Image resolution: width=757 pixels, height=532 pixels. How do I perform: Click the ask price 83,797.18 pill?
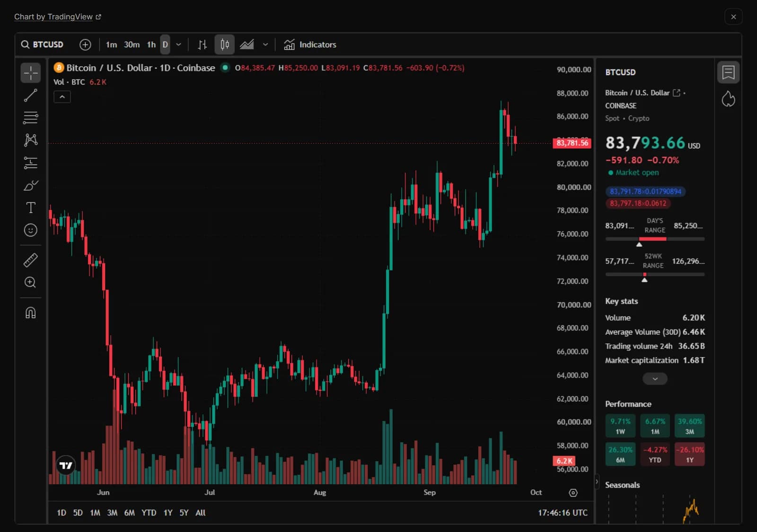click(x=638, y=203)
